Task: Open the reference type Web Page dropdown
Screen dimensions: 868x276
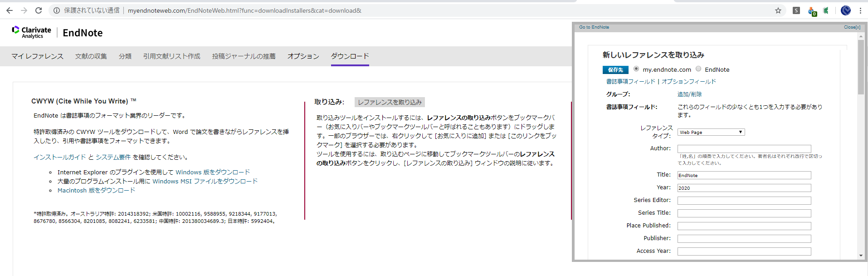Action: (711, 132)
